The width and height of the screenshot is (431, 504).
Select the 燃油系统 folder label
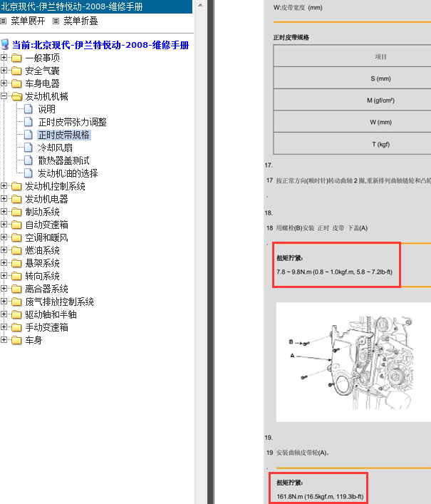pos(43,251)
